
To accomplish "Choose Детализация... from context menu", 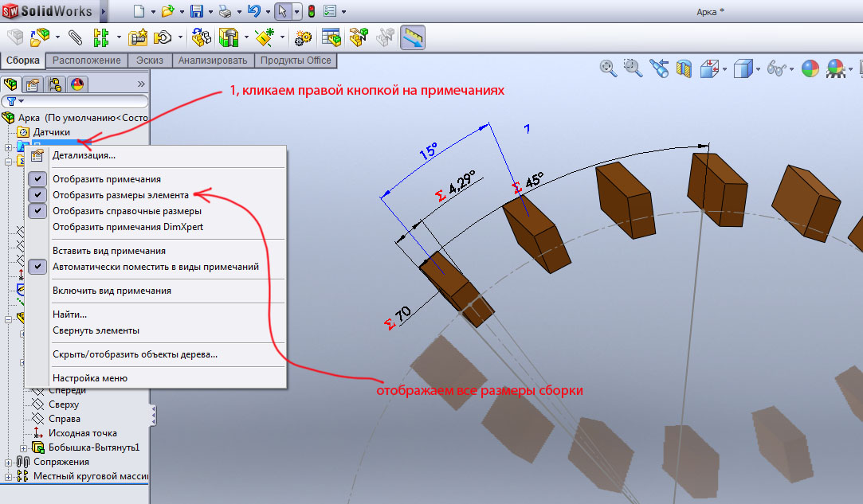I will point(84,155).
